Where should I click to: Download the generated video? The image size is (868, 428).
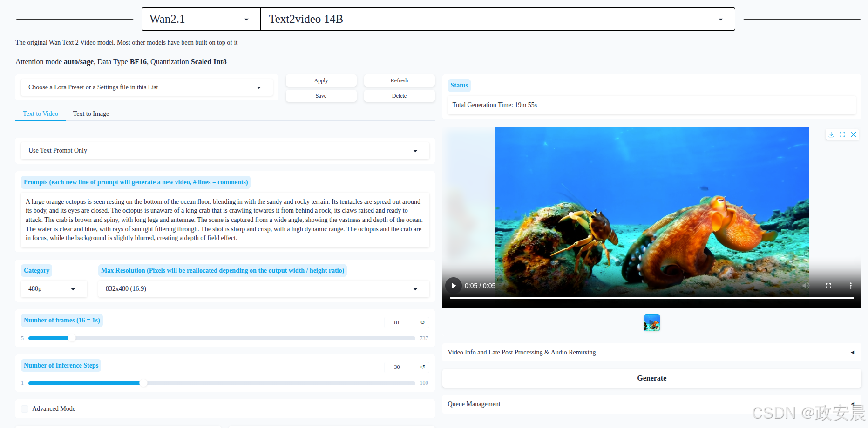pyautogui.click(x=831, y=134)
